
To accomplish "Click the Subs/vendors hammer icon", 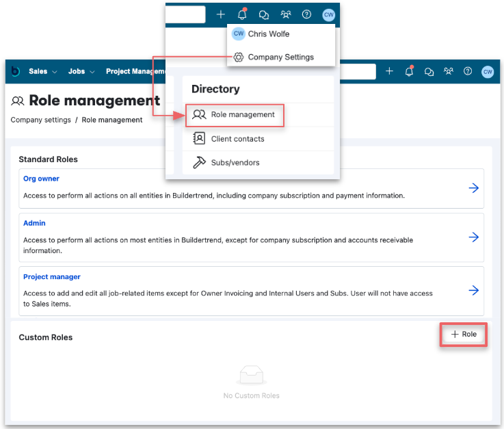I will click(199, 162).
